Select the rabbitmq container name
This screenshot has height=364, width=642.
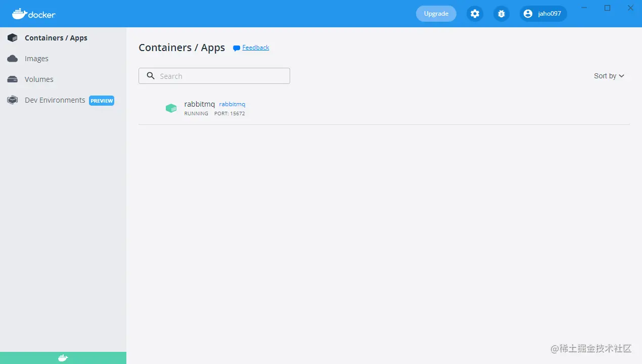(x=199, y=104)
